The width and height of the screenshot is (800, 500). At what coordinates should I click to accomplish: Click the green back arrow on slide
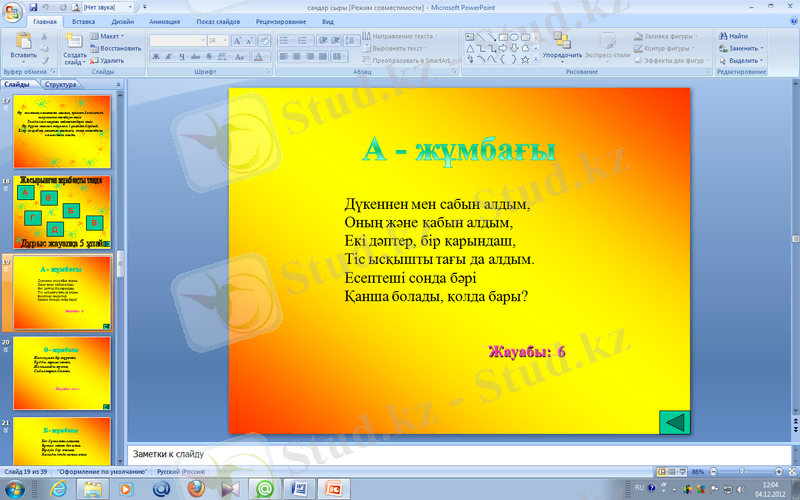(x=675, y=422)
